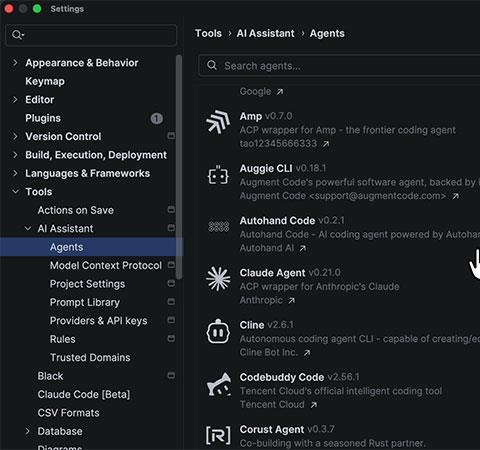
Task: Click project-level marker beside Black
Action: pos(171,375)
